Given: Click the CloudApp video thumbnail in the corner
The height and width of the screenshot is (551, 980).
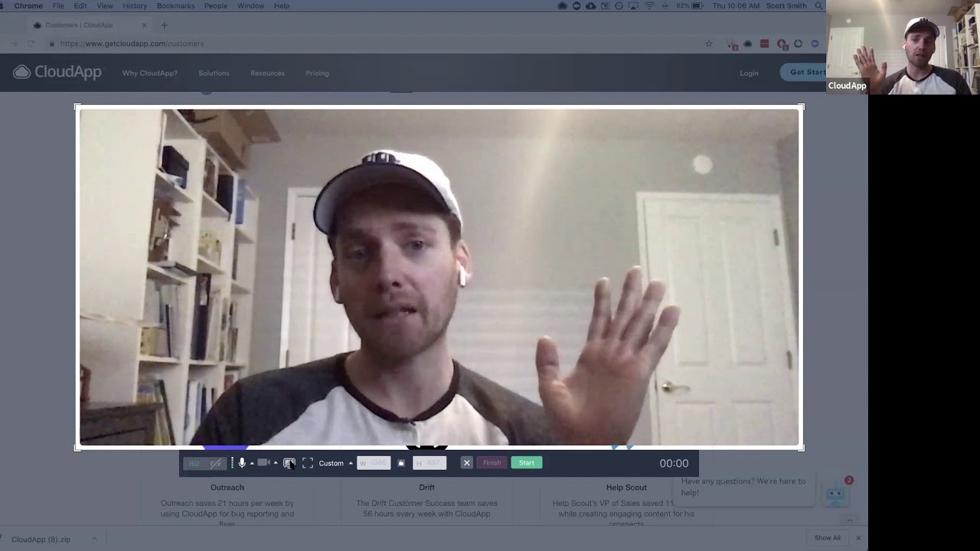Looking at the screenshot, I should [x=903, y=47].
